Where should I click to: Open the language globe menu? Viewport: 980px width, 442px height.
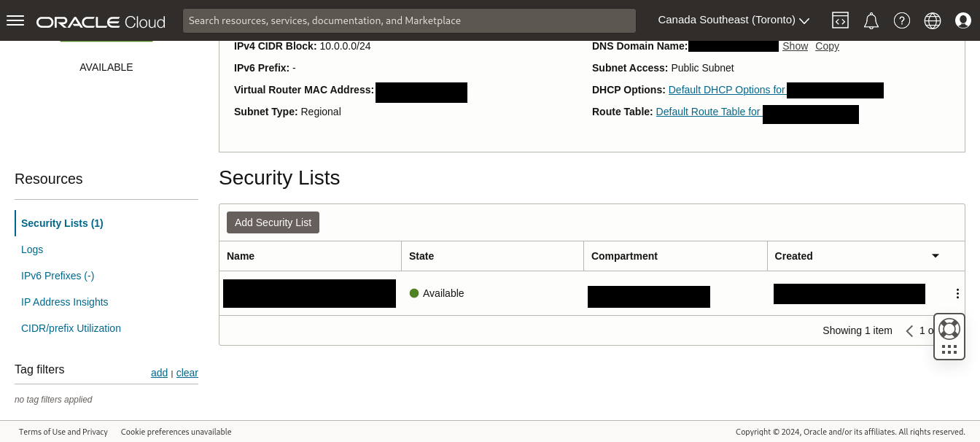coord(933,20)
